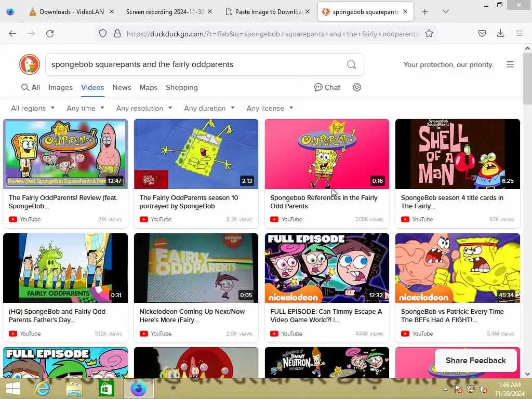Click the DuckDuckGo logo icon
532x399 pixels.
point(30,64)
